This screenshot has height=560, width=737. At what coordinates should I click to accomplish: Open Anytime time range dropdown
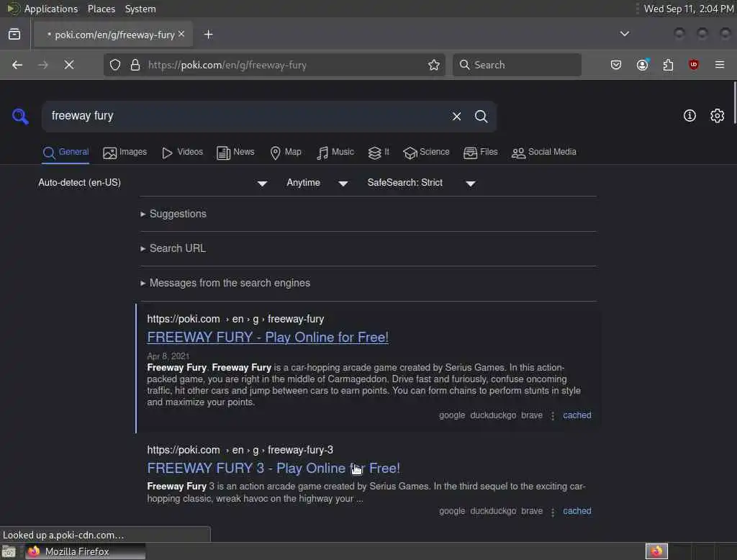tap(317, 183)
